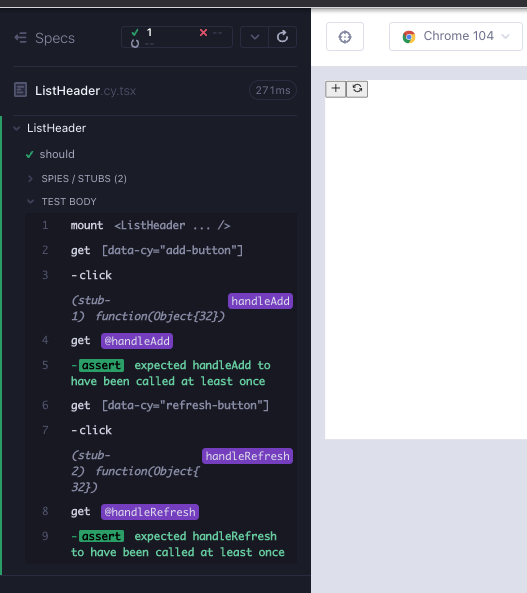The image size is (527, 593).
Task: Expand the SPIES / STUBS section
Action: coord(84,179)
